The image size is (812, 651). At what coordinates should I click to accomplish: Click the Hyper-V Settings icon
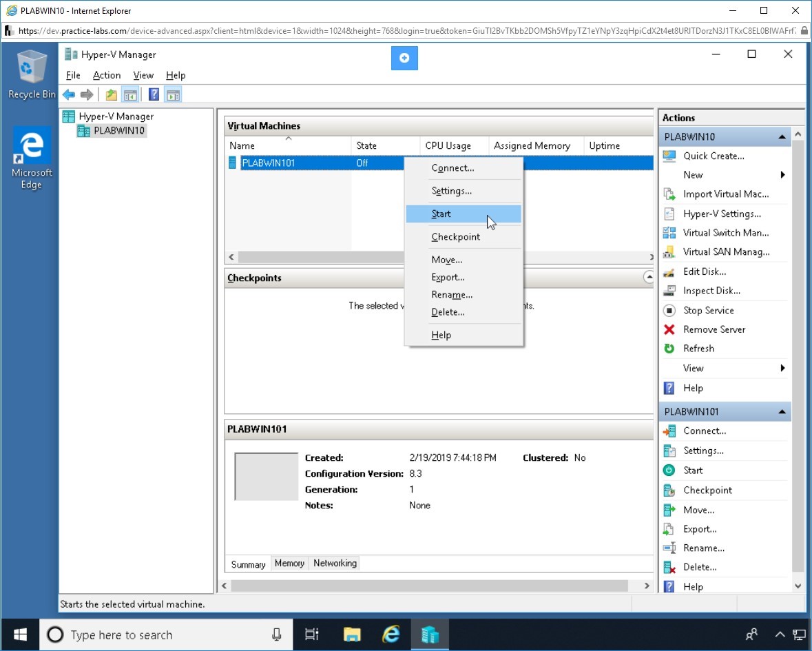pos(669,214)
